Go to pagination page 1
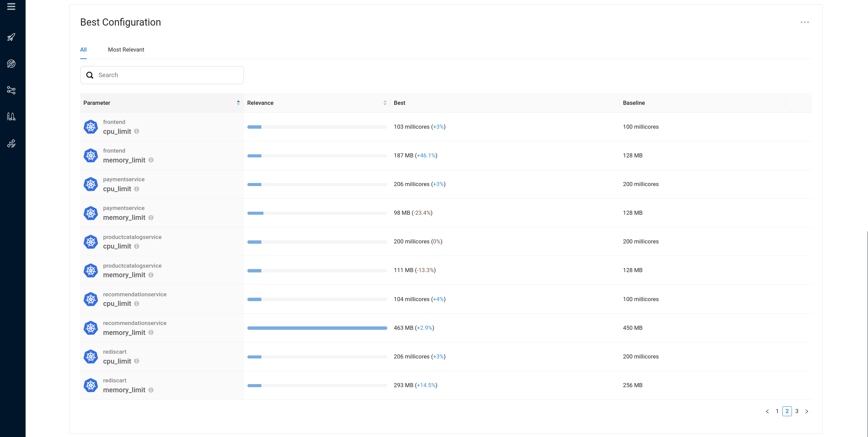This screenshot has height=437, width=868. [777, 411]
